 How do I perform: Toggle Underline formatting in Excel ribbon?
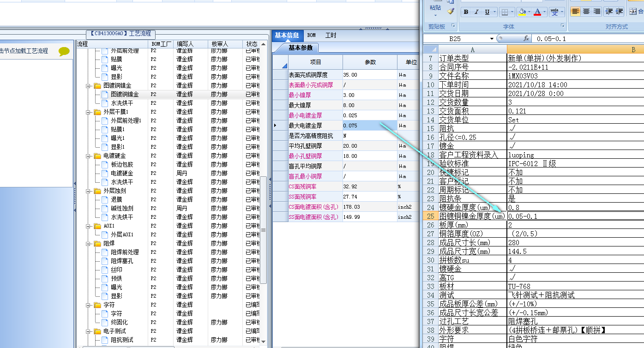tap(487, 12)
